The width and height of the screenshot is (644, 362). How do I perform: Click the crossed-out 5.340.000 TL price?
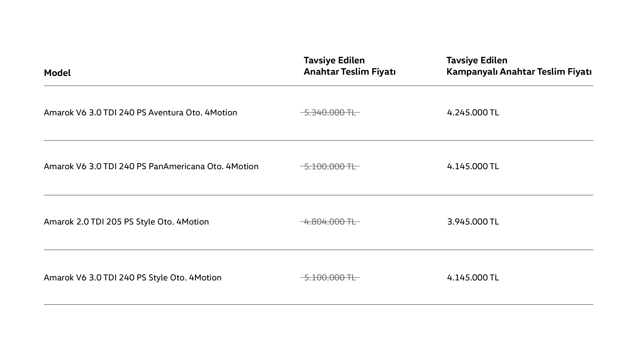pos(330,113)
